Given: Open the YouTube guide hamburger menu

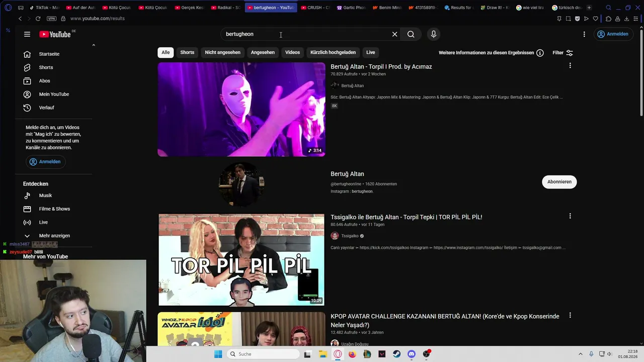Looking at the screenshot, I should click(27, 34).
